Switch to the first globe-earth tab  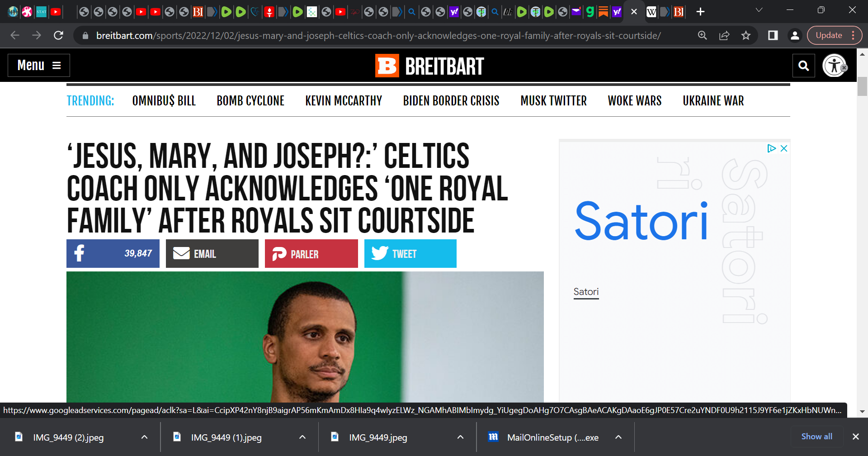pos(13,12)
